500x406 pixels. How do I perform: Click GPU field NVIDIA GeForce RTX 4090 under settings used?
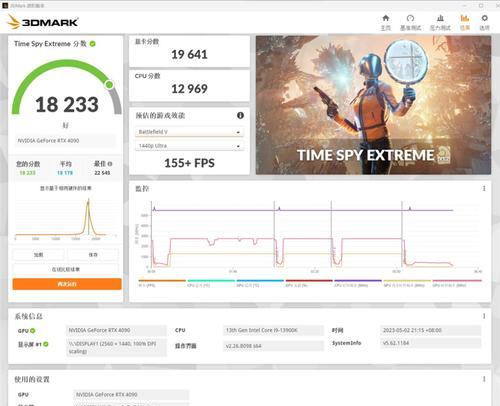point(131,395)
